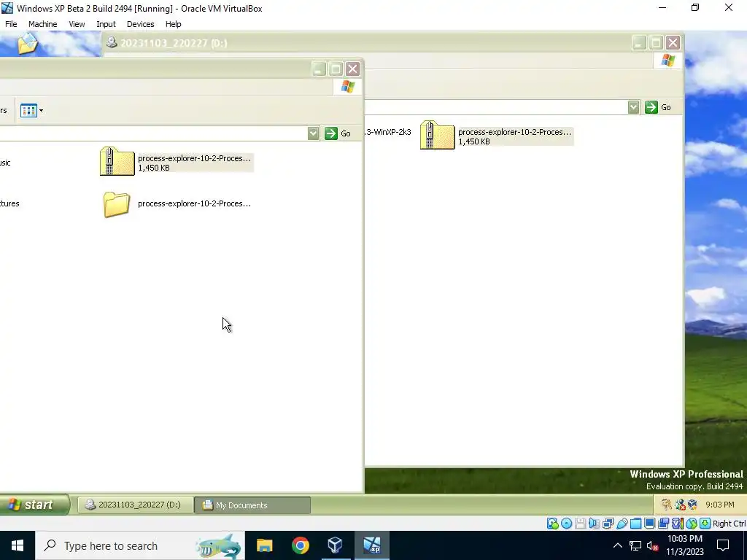
Task: Click the VirtualBox cube icon in XP tray
Action: 692,505
